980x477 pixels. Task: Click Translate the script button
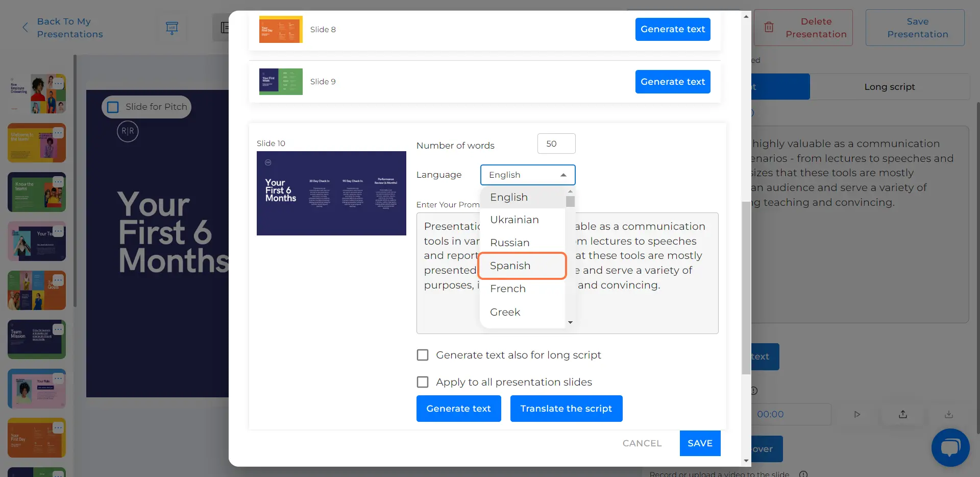coord(566,408)
